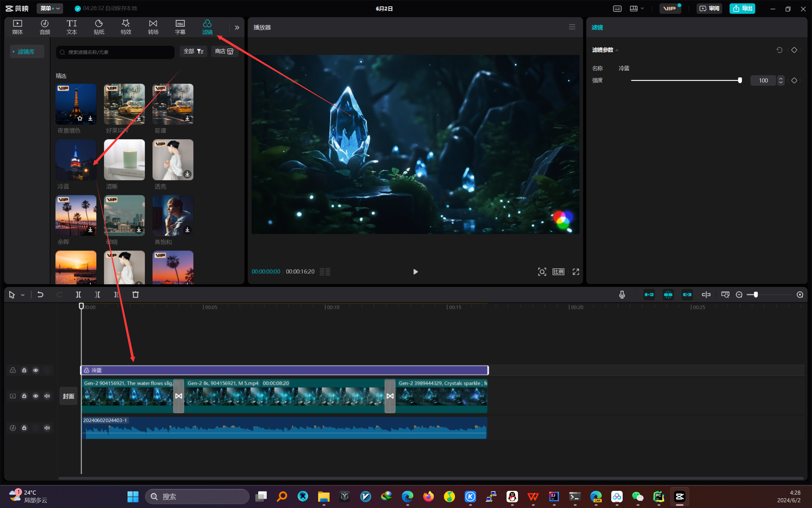Expand the 滤镜库 filter library tree item
Screen dimensions: 812x508
tap(27, 51)
